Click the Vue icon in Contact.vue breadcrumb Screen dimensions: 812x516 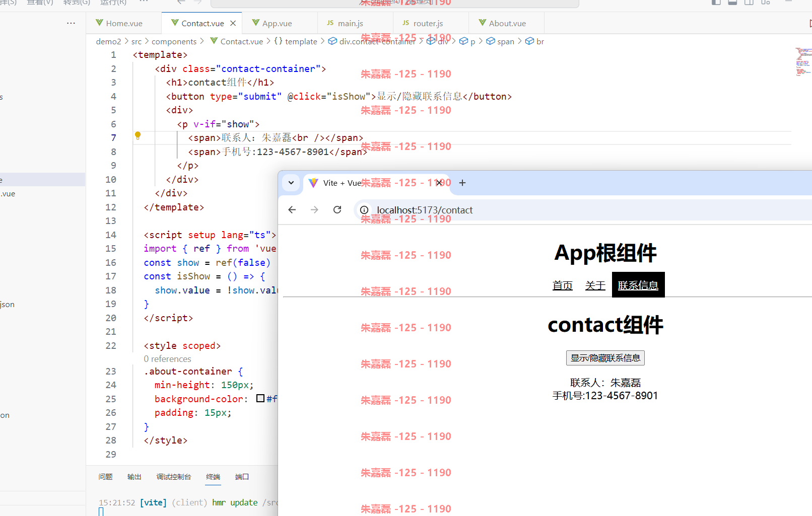pos(214,41)
